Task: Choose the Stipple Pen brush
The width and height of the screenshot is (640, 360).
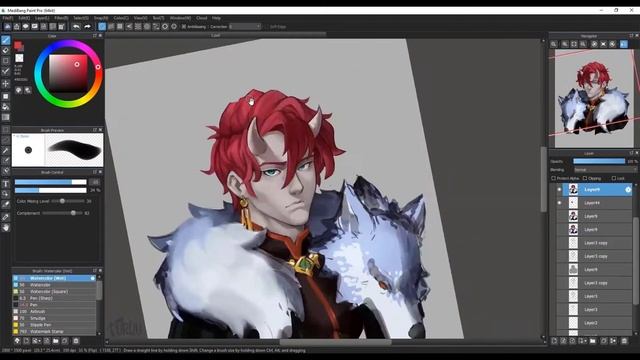Action: [x=54, y=325]
